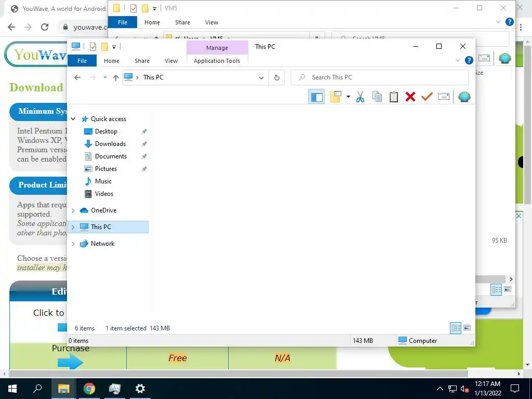Click the Cut scissors icon
This screenshot has width=532, height=399.
[361, 97]
